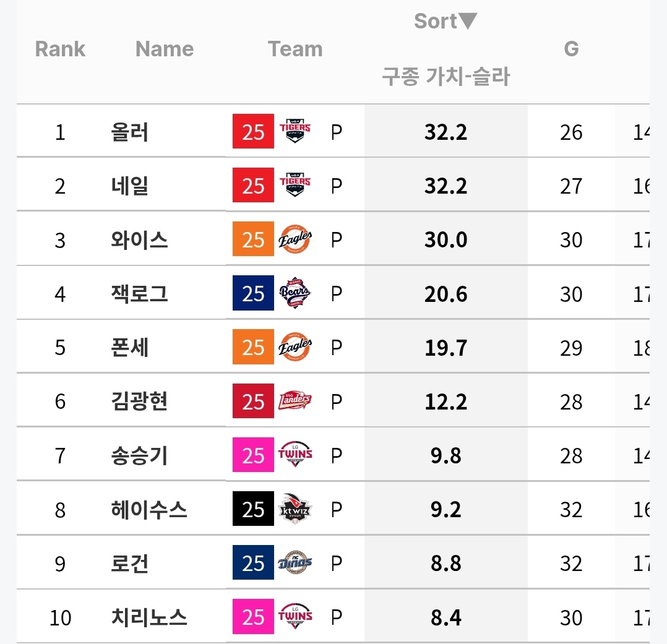Click the NC Dinos logo beside 로건

(x=295, y=563)
